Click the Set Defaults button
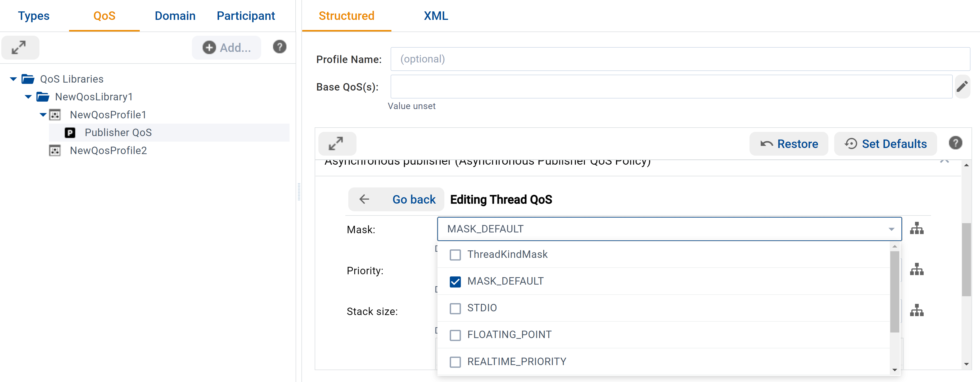 (x=885, y=143)
